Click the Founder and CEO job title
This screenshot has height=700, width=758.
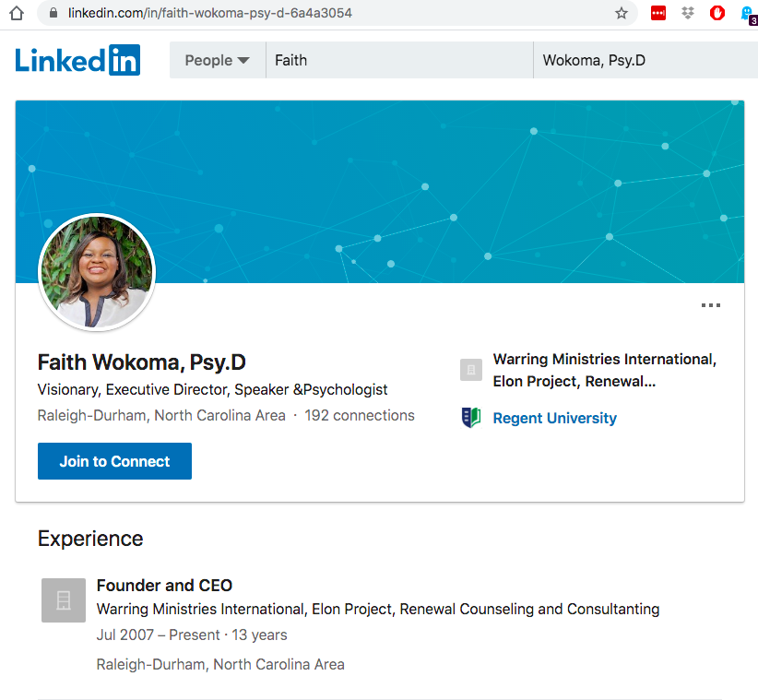(x=164, y=586)
